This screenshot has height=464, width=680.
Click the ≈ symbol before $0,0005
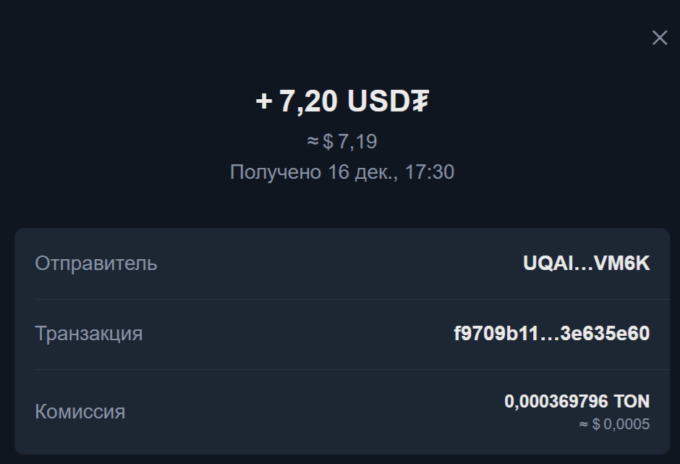pos(583,424)
